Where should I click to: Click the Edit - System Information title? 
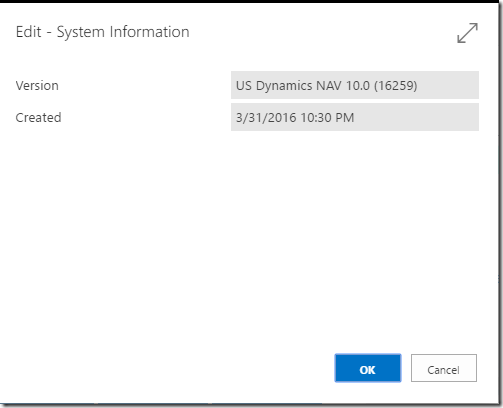(x=102, y=32)
